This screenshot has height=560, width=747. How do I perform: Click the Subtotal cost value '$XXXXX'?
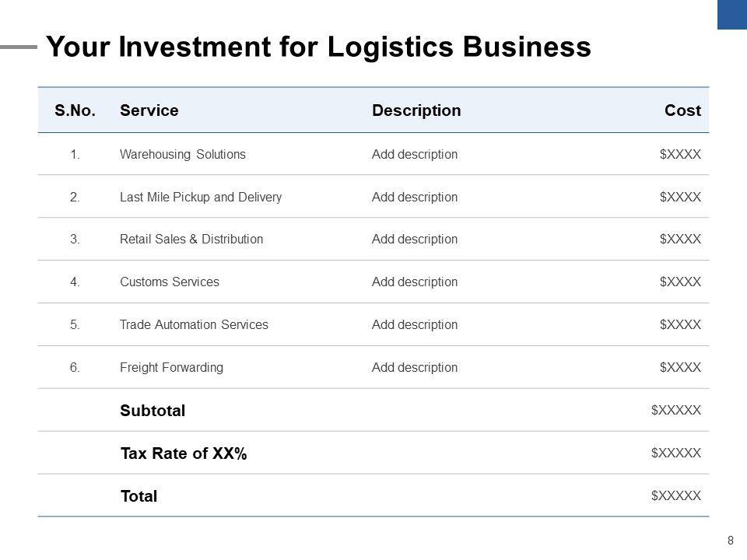pos(676,410)
